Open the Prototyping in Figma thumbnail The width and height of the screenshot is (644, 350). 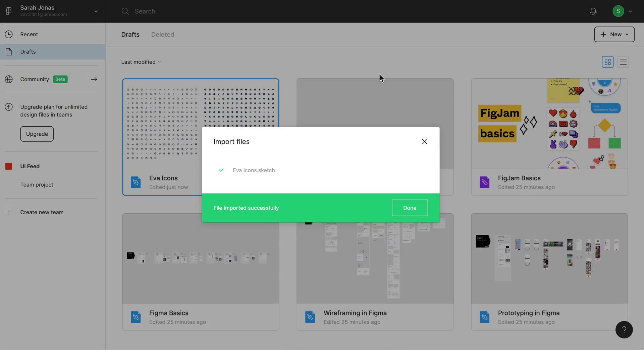point(549,258)
